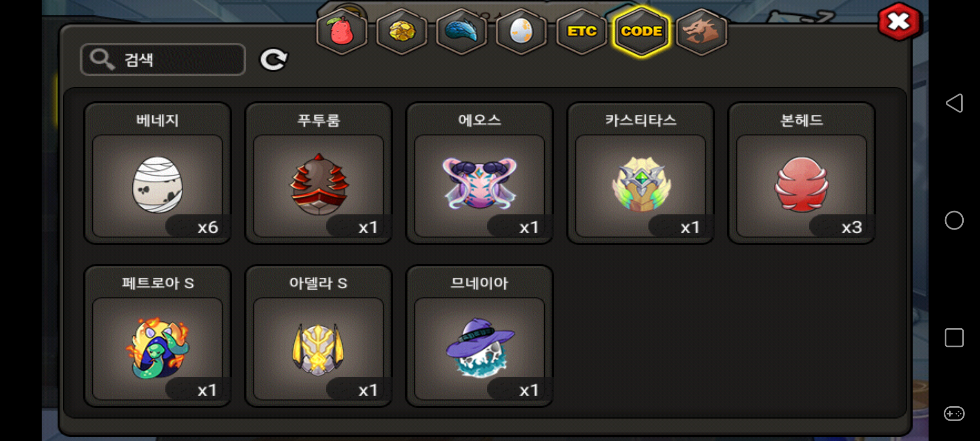Image resolution: width=980 pixels, height=441 pixels.
Task: Pick the 본헤드 red egg item
Action: click(x=802, y=174)
